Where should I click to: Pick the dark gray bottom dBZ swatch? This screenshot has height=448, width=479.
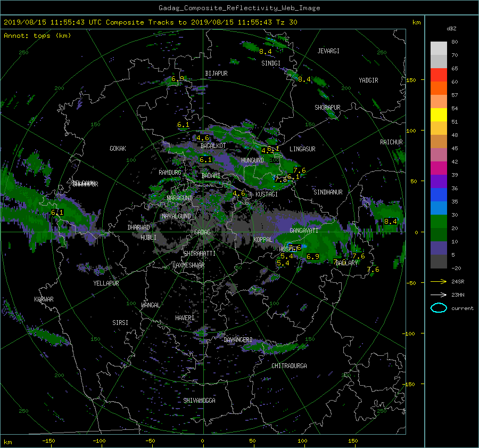(x=439, y=261)
